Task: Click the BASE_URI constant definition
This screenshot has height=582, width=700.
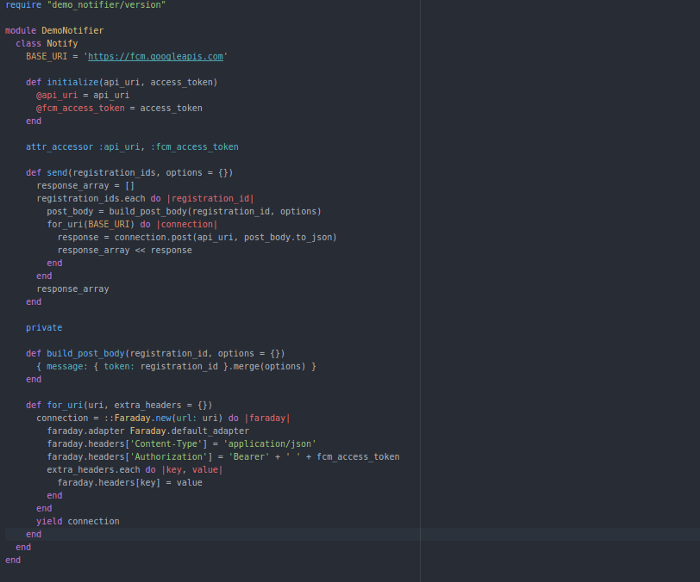Action: point(127,56)
